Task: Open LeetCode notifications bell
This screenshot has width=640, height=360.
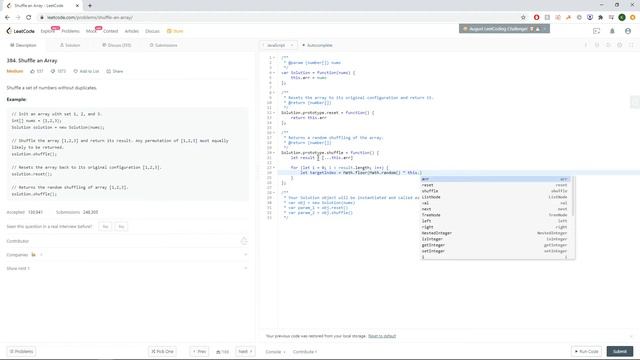Action: [612, 31]
